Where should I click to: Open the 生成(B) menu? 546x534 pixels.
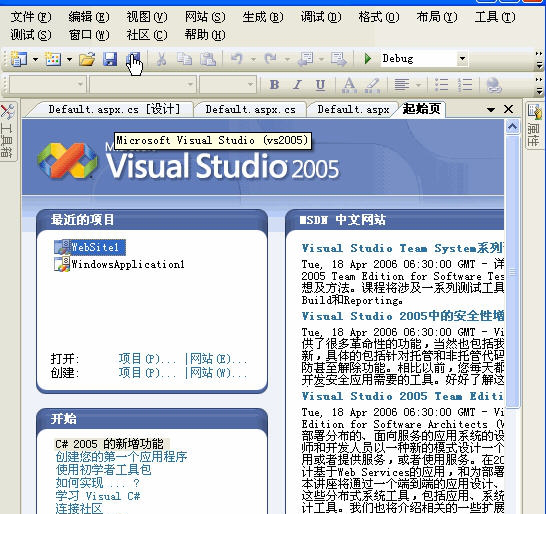click(263, 17)
